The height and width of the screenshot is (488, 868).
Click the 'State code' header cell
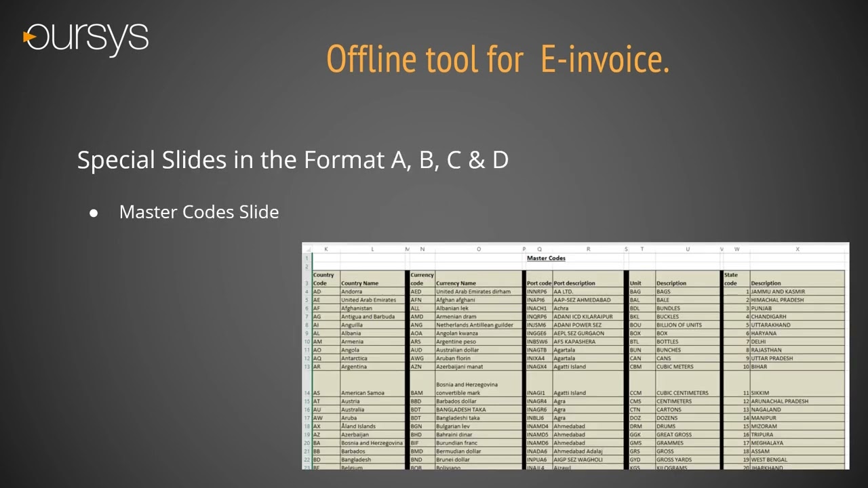(736, 279)
